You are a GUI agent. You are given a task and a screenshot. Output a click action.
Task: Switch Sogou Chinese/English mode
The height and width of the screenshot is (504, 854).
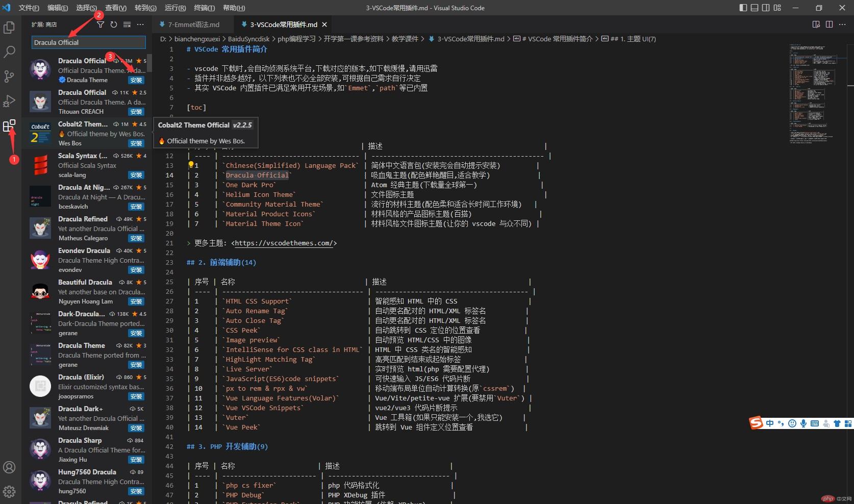769,423
